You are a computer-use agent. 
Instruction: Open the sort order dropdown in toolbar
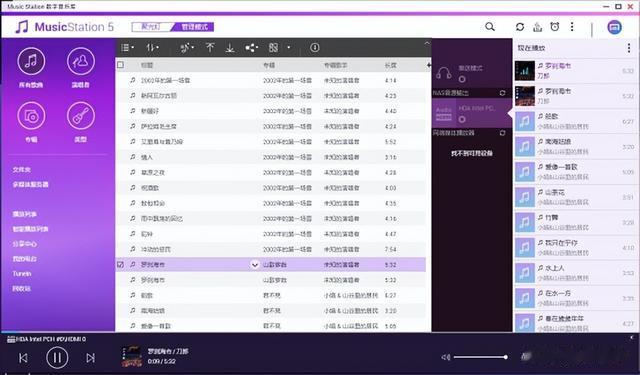152,48
